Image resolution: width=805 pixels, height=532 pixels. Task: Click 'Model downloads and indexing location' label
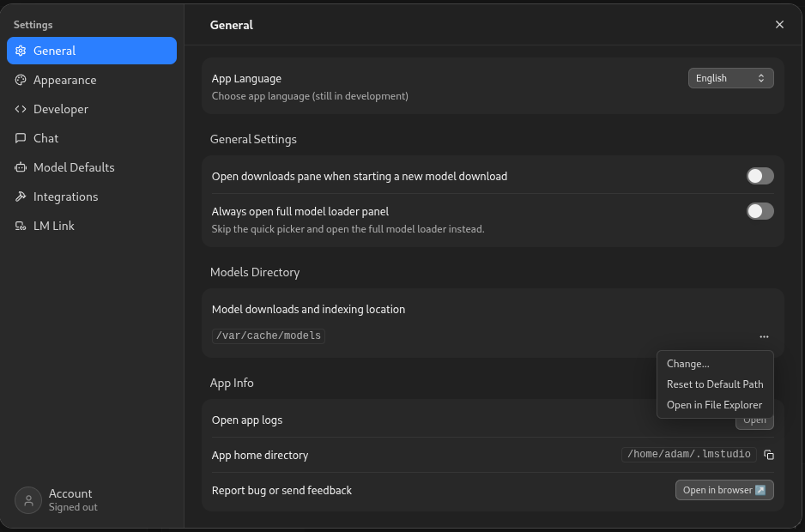coord(308,309)
